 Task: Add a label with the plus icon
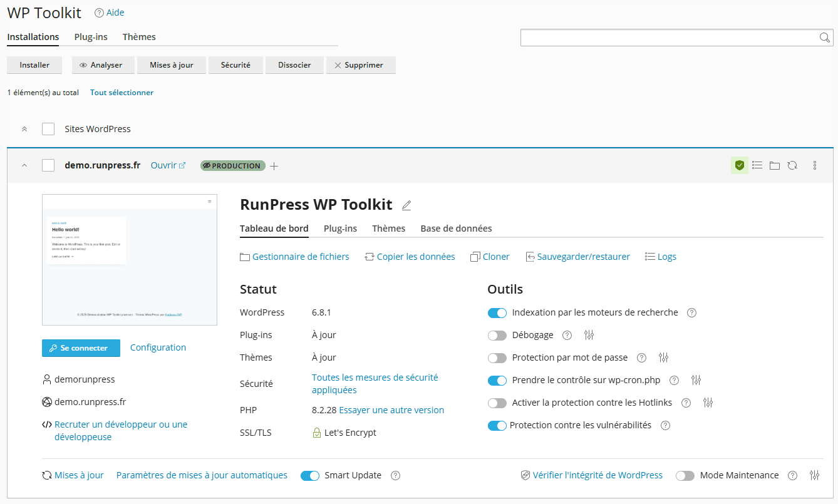[274, 166]
